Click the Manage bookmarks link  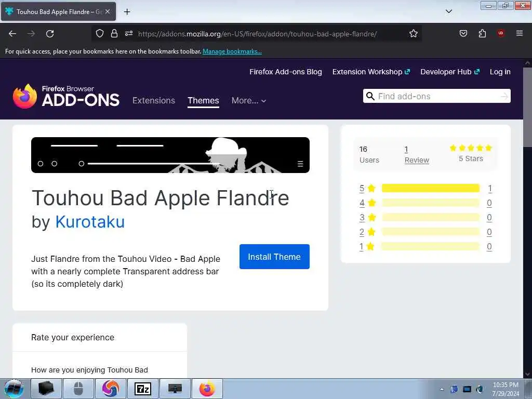pyautogui.click(x=232, y=51)
